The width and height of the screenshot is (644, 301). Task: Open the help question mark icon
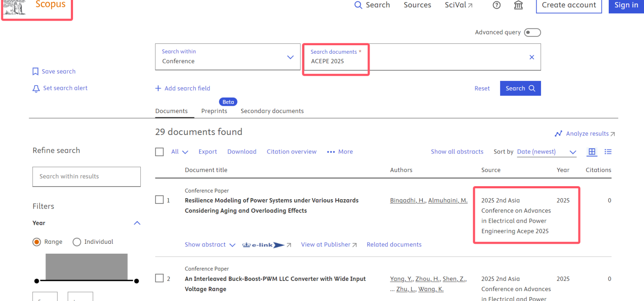tap(497, 5)
